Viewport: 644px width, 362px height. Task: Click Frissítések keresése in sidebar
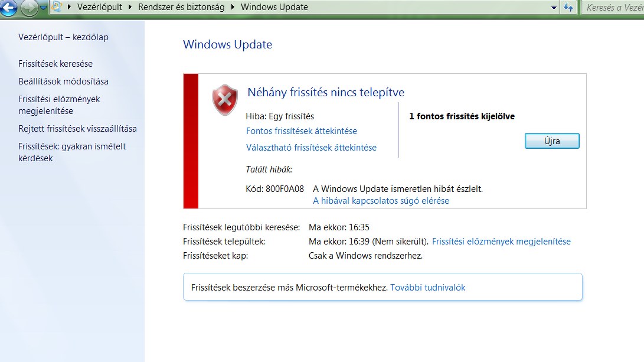55,64
